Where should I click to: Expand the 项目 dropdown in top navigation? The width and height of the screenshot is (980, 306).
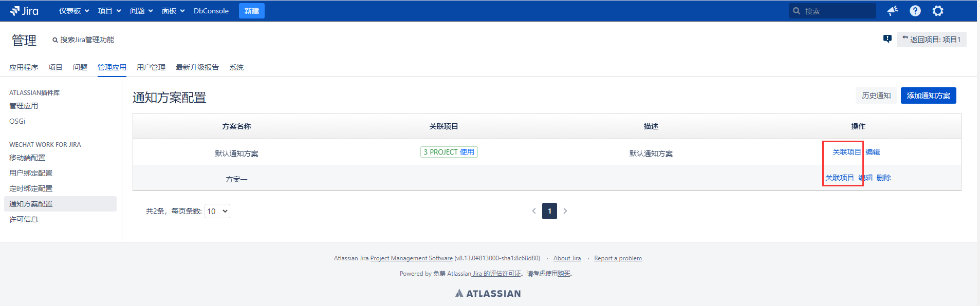pyautogui.click(x=109, y=11)
